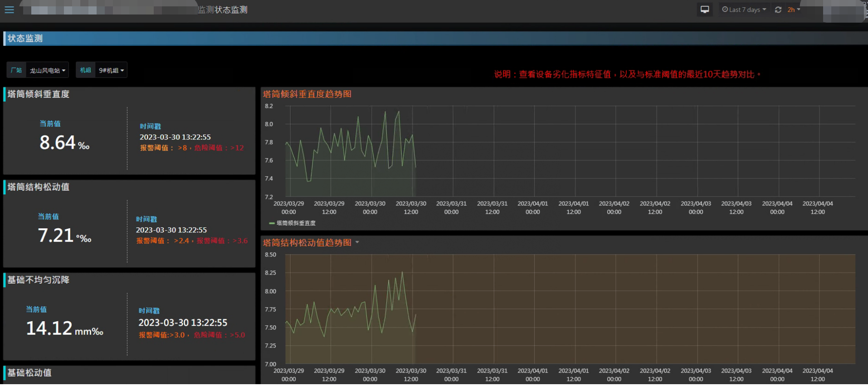Click the 塔筒倾斜垂直度趋势图 panel title
The image size is (868, 386).
point(307,94)
